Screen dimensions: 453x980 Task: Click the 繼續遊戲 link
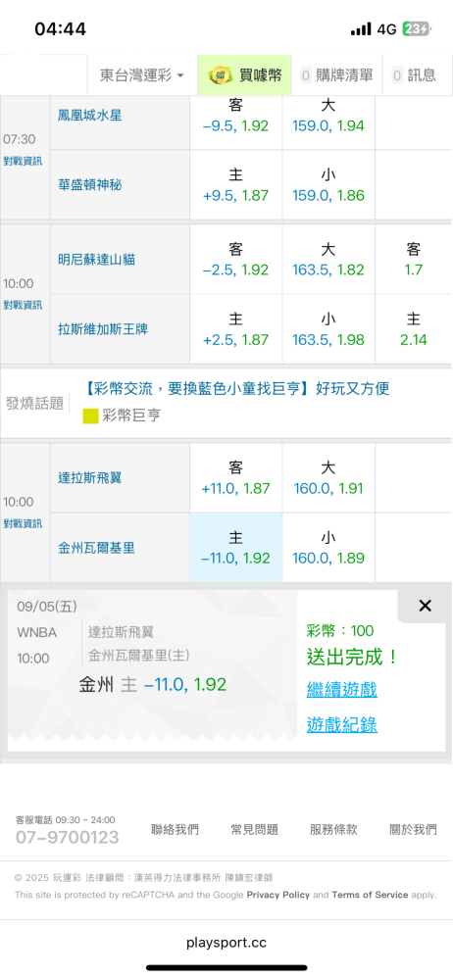pos(341,690)
